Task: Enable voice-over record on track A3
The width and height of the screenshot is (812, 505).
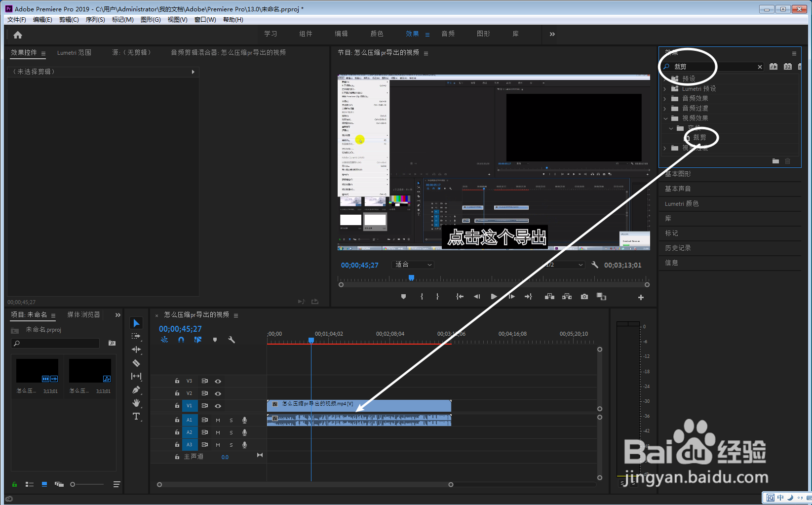Action: (244, 445)
